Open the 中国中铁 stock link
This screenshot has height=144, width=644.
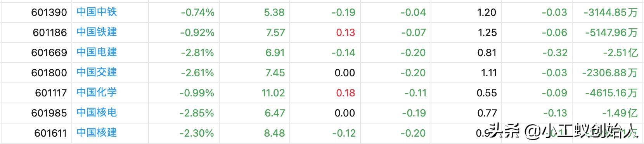97,12
